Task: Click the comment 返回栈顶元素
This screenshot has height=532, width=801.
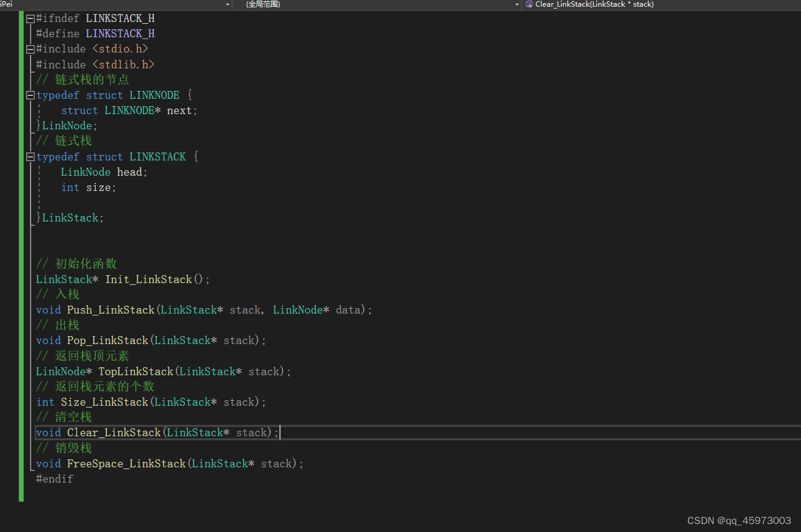Action: (82, 356)
